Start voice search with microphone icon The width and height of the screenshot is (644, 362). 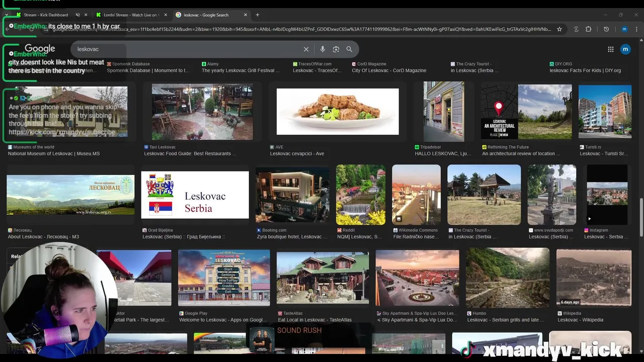323,49
